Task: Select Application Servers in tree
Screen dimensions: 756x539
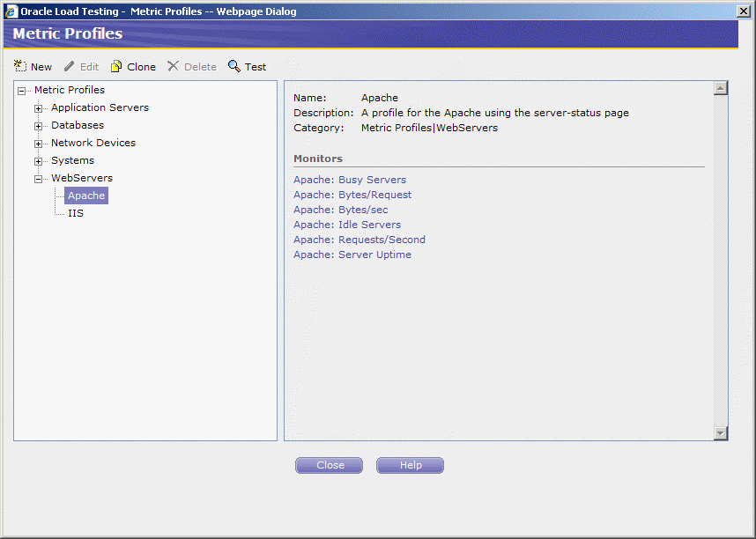Action: tap(100, 107)
